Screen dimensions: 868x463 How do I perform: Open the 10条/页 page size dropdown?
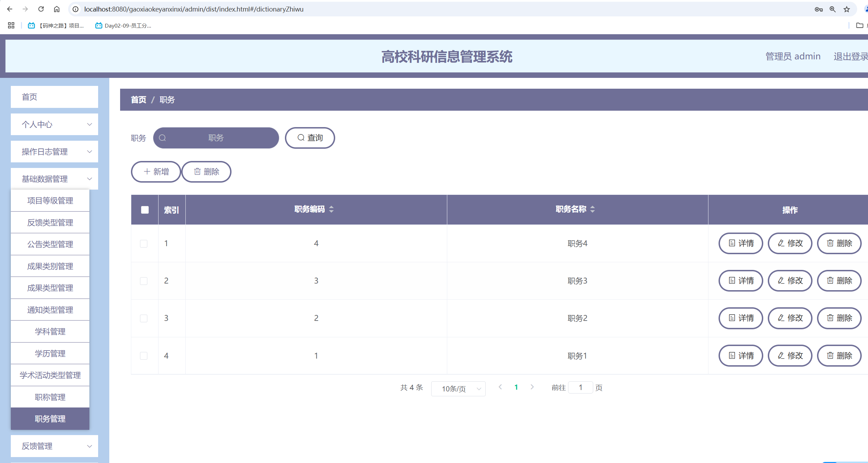458,389
